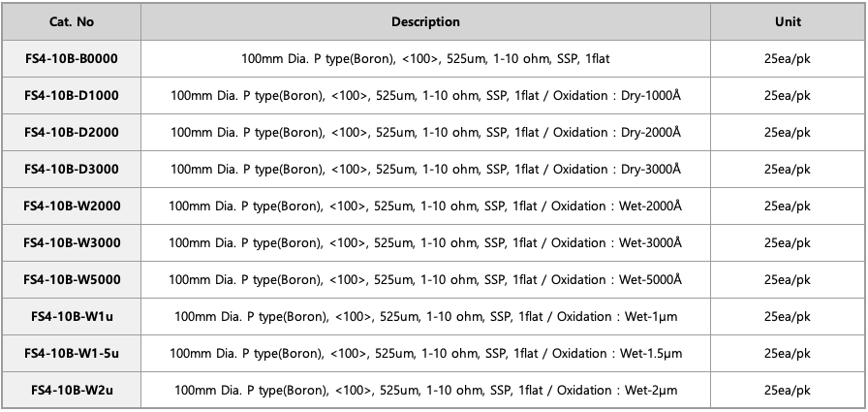The height and width of the screenshot is (412, 868).
Task: Select catalog number FS4-10B-D3000
Action: tap(72, 169)
